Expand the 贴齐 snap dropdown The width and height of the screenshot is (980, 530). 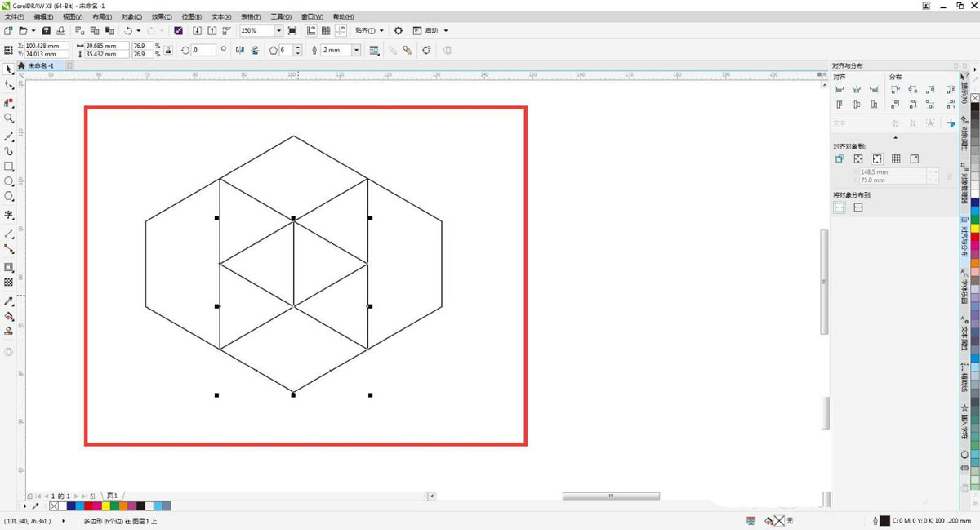369,31
